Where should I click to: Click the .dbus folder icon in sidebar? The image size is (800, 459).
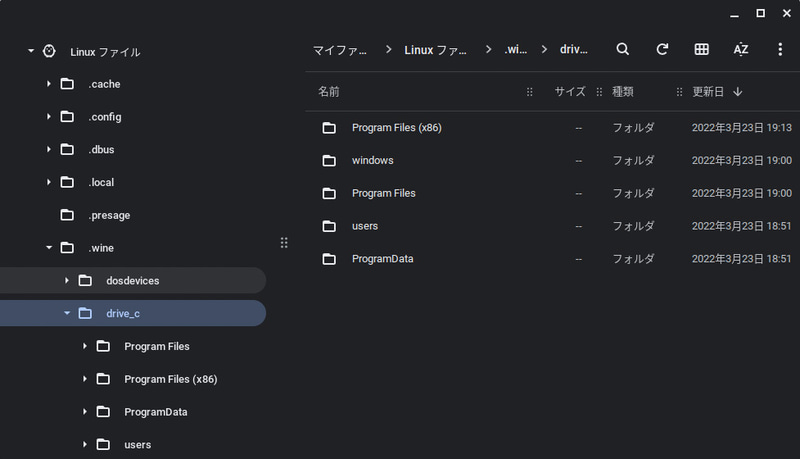67,149
